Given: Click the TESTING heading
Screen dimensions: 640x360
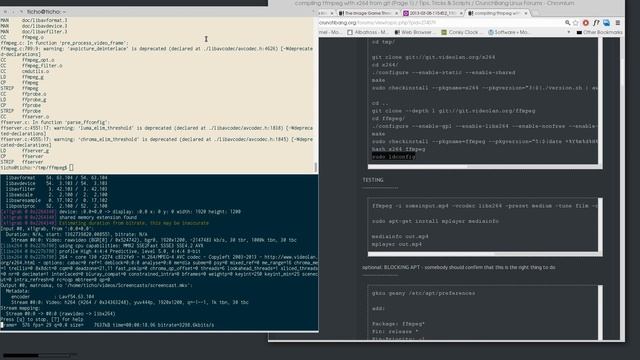Looking at the screenshot, I should point(373,180).
